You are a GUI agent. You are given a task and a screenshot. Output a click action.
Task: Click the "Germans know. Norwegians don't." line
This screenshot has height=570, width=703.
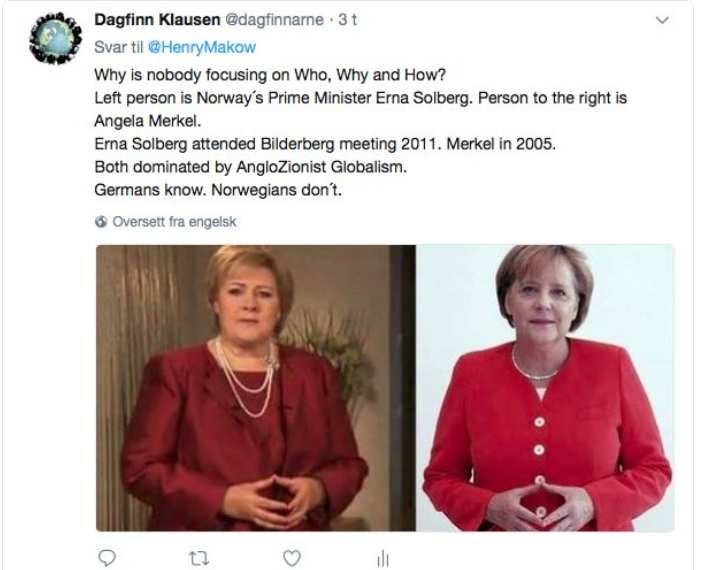(x=217, y=190)
